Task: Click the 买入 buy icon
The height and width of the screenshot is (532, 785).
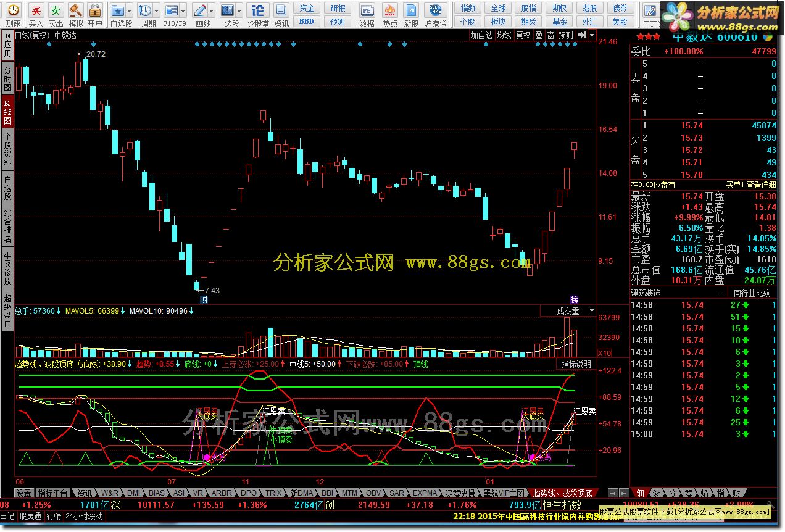Action: [x=36, y=15]
